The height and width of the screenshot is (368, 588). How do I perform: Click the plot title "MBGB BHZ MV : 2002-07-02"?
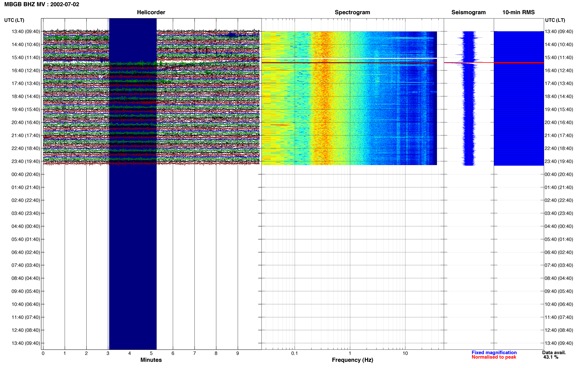click(x=42, y=4)
